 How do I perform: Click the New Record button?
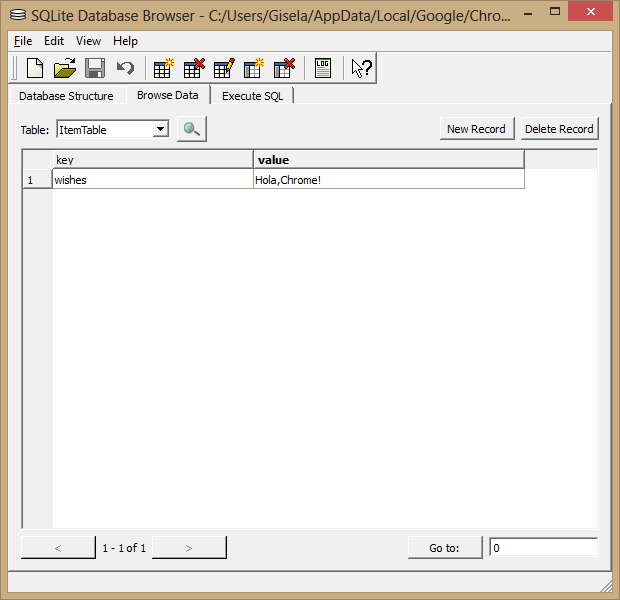(476, 129)
